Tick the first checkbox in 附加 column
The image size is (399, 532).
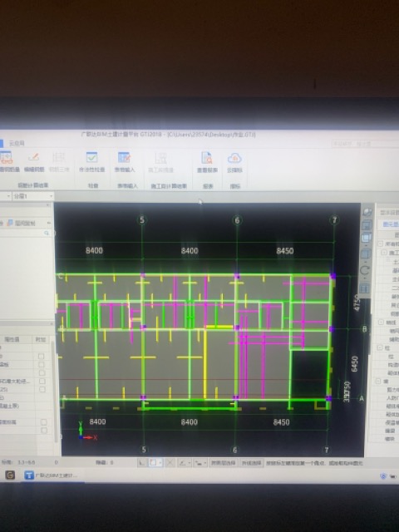click(41, 356)
